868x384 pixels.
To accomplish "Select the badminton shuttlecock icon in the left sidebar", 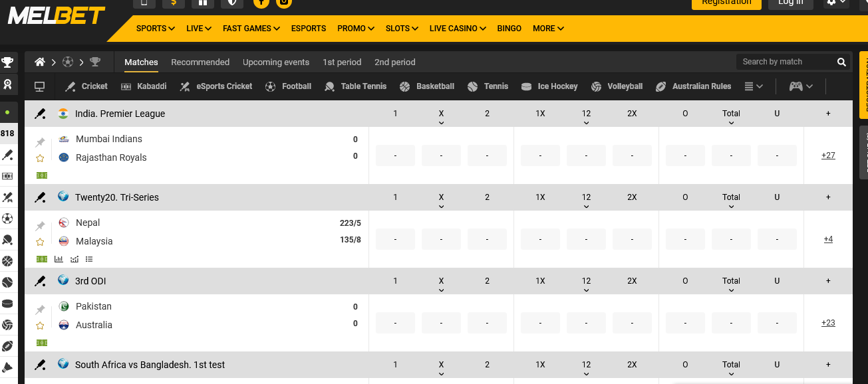I will point(7,367).
